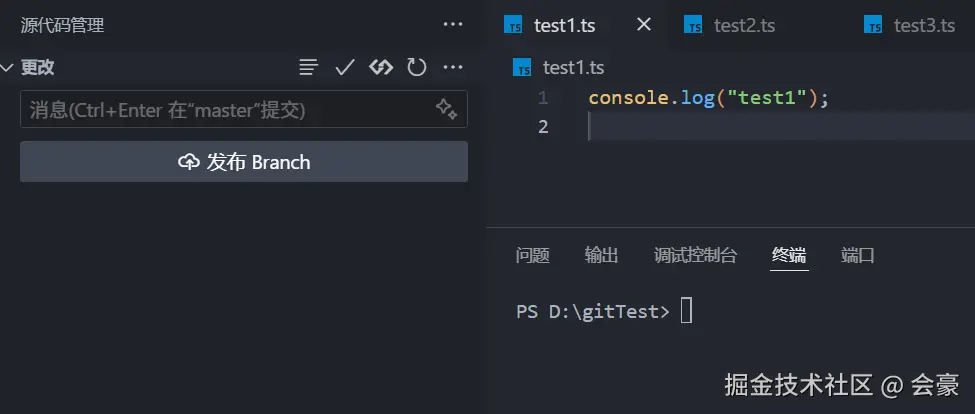Image resolution: width=975 pixels, height=414 pixels.
Task: Click the view as list icon in Changes
Action: (309, 68)
